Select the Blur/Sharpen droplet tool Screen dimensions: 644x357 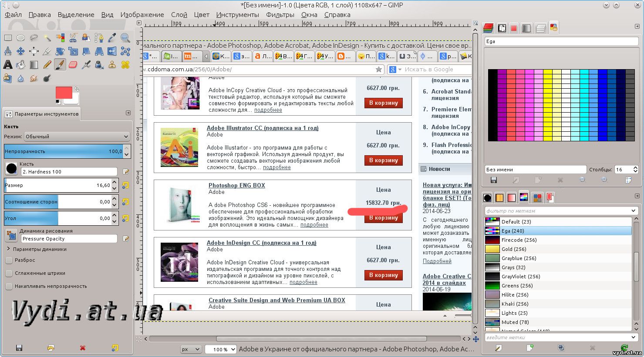[x=20, y=78]
